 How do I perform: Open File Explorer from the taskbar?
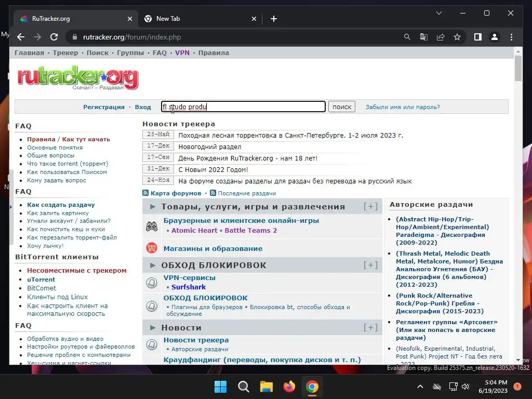[x=267, y=387]
